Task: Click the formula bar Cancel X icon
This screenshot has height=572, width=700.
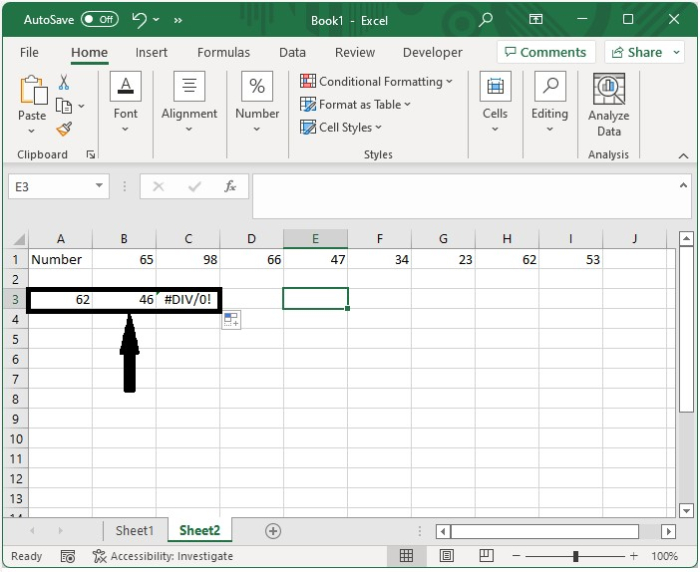Action: (x=158, y=186)
